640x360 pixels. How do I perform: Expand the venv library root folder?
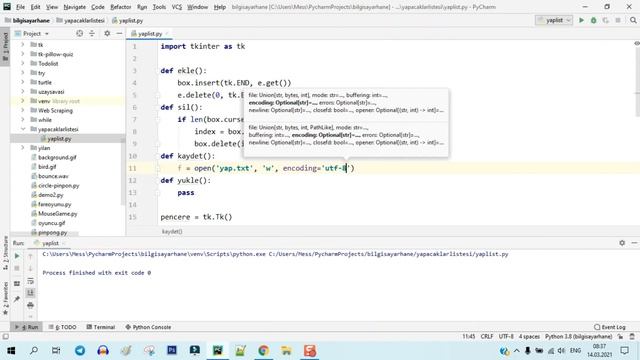23,101
